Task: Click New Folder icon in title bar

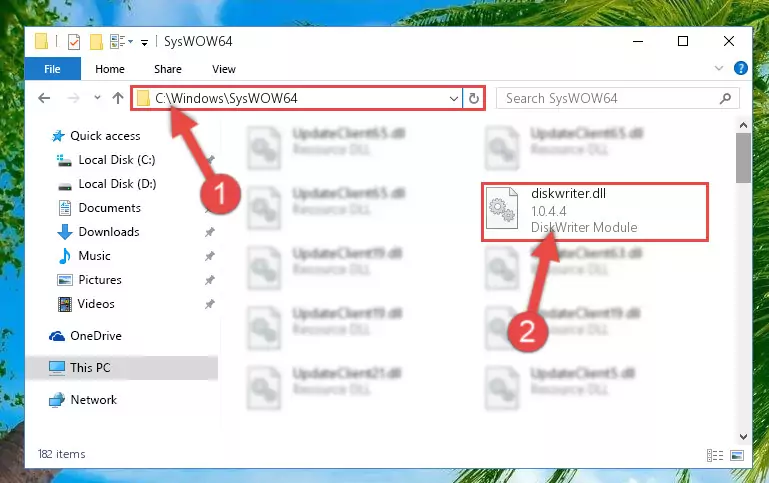Action: click(96, 42)
